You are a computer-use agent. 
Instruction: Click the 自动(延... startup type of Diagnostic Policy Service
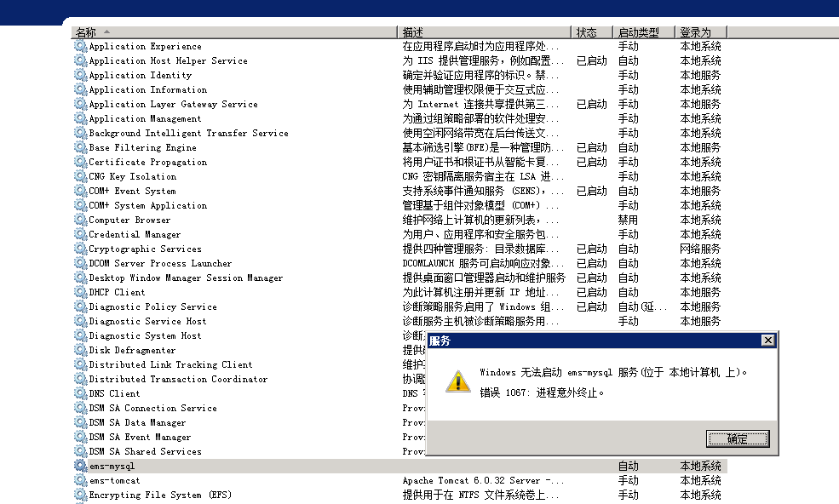tap(642, 306)
